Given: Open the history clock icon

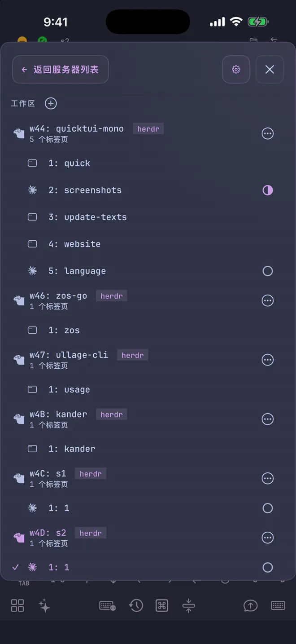Looking at the screenshot, I should point(136,605).
